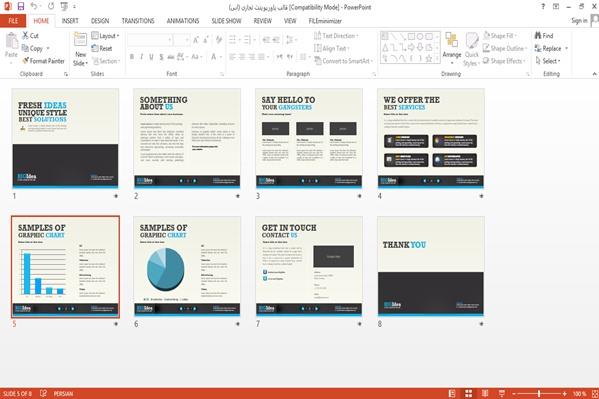Open the Select dropdown in Editing

[548, 61]
